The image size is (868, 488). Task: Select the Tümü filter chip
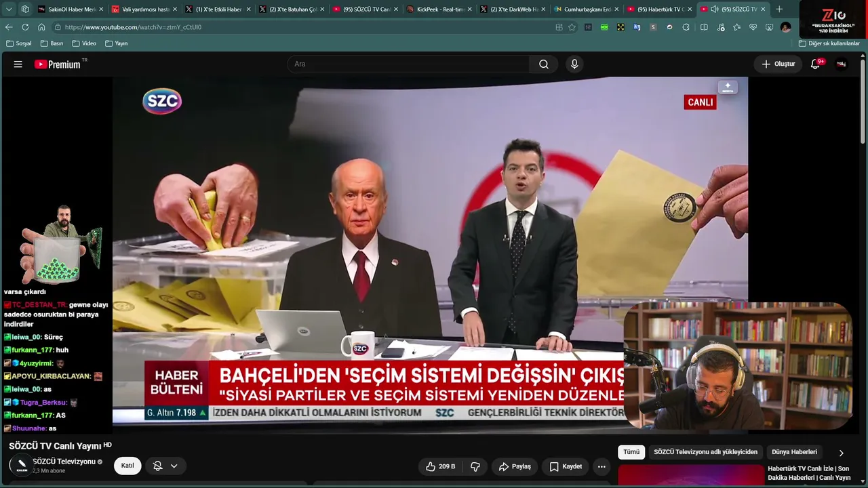631,452
